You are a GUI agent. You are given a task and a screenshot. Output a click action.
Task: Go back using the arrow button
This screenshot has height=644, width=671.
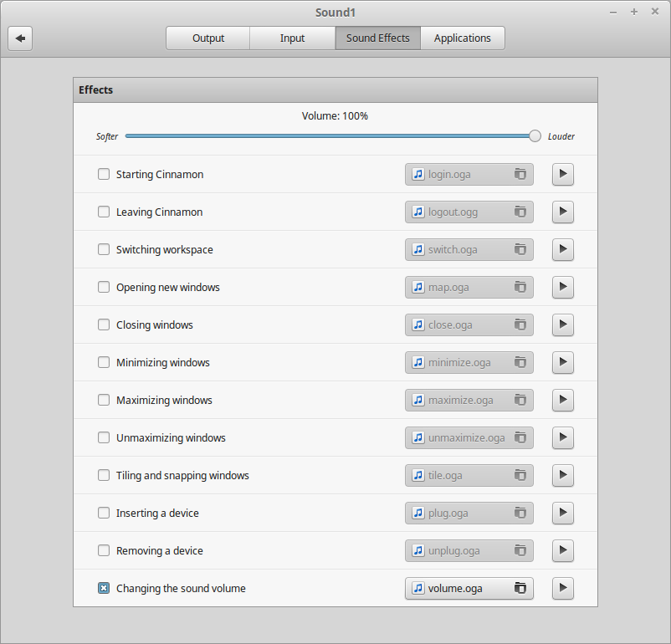(x=20, y=38)
